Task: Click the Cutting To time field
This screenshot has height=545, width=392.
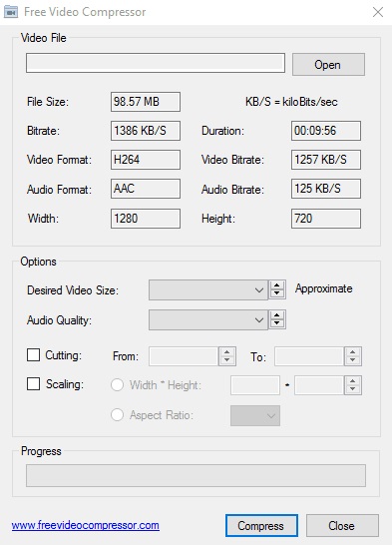Action: (x=309, y=356)
